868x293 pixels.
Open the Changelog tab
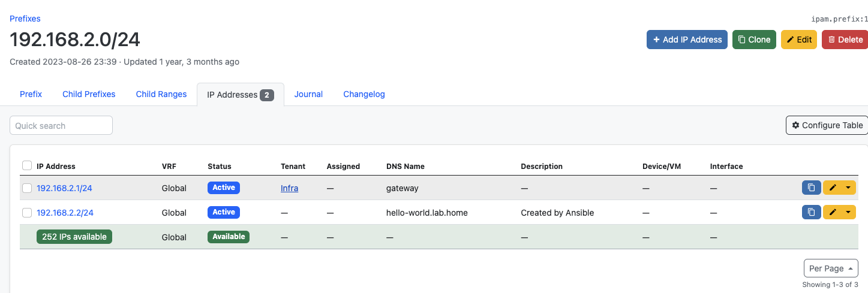click(x=364, y=94)
